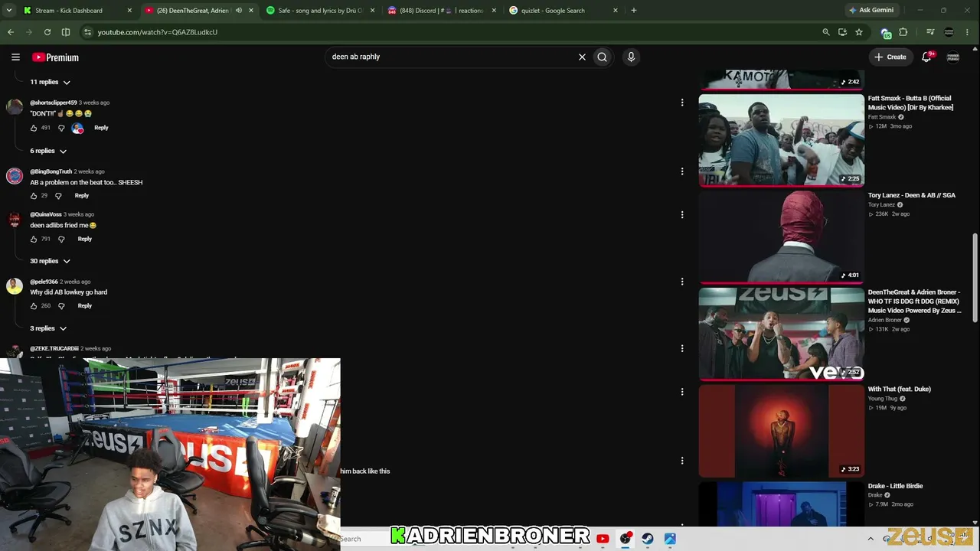The width and height of the screenshot is (980, 551).
Task: Go back in browser history
Action: coord(11,32)
